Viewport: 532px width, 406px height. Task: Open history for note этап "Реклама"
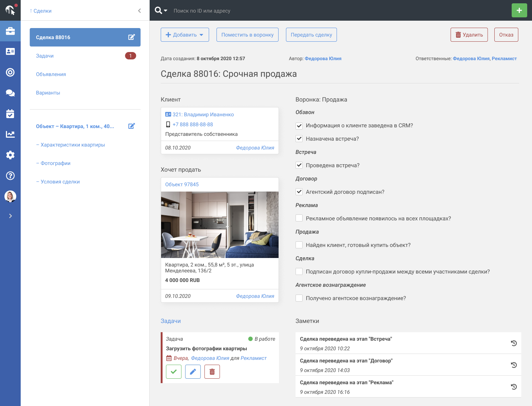coord(514,387)
